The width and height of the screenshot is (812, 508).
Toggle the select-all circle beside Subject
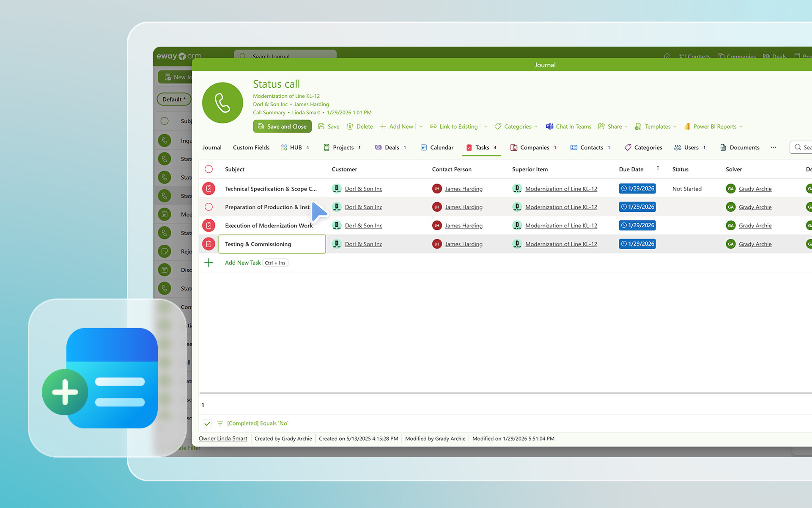coord(208,169)
